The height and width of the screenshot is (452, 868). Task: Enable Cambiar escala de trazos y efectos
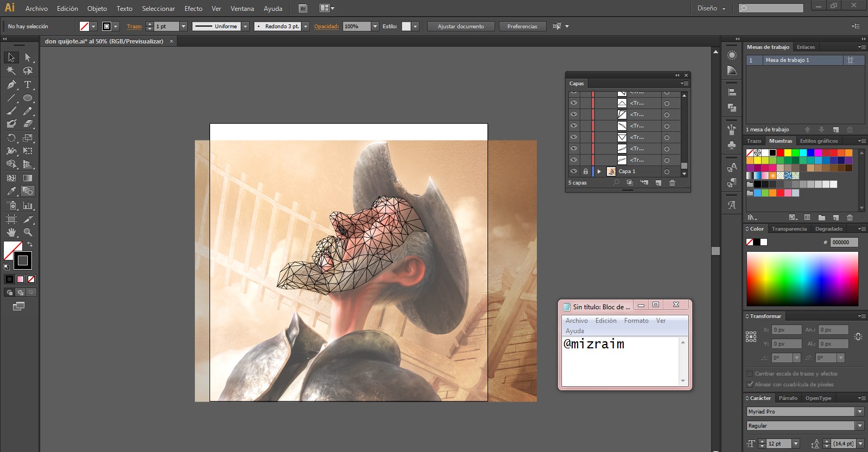click(750, 374)
